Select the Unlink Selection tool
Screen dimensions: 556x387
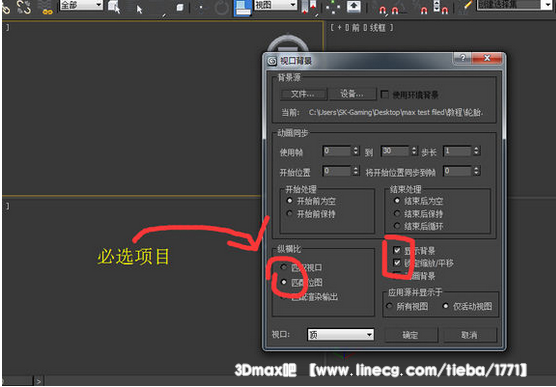pyautogui.click(x=24, y=7)
